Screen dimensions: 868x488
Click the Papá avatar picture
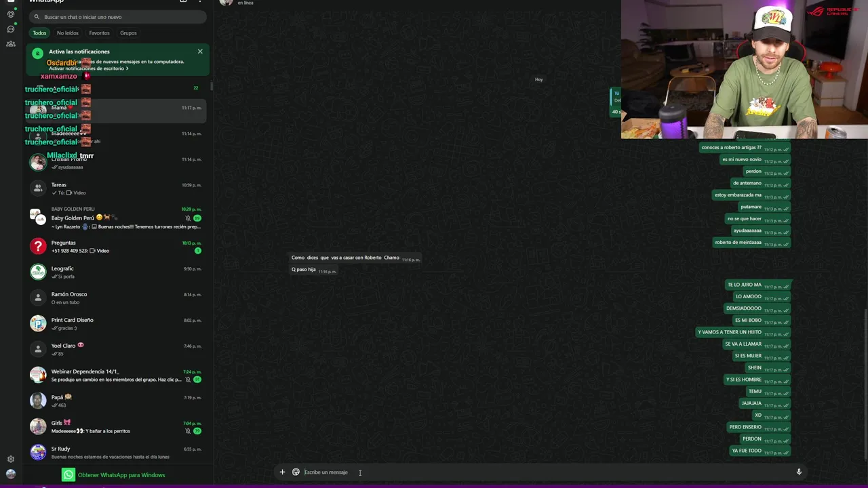[38, 401]
